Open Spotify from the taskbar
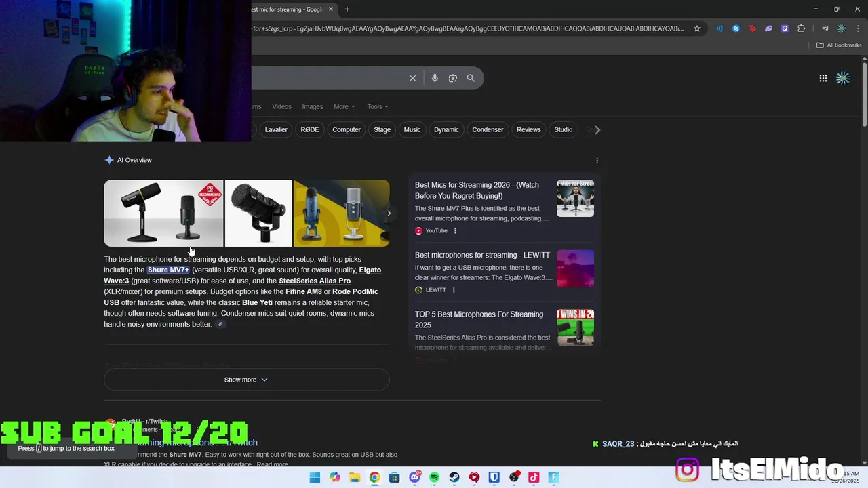 coord(435,477)
